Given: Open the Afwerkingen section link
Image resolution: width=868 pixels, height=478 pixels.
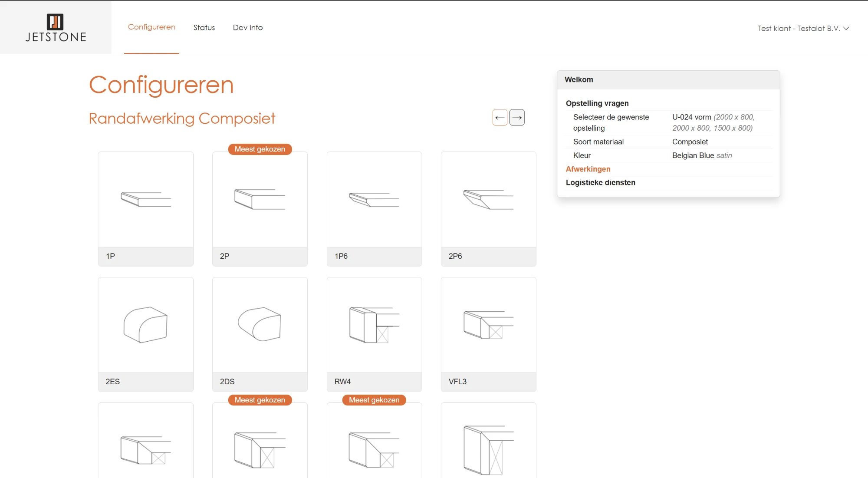Looking at the screenshot, I should (x=588, y=169).
